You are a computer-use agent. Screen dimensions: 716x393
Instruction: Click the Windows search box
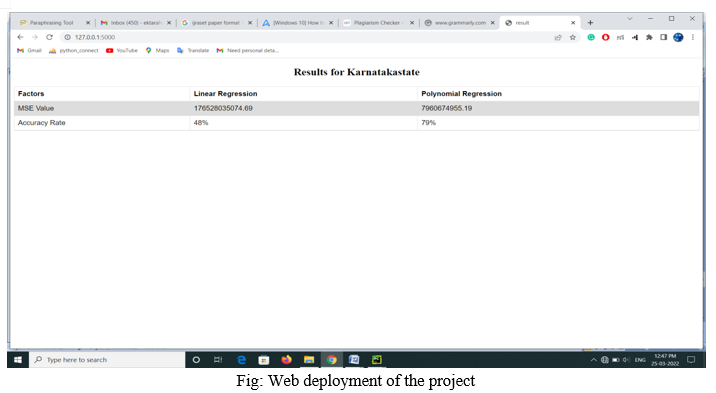pyautogui.click(x=107, y=360)
